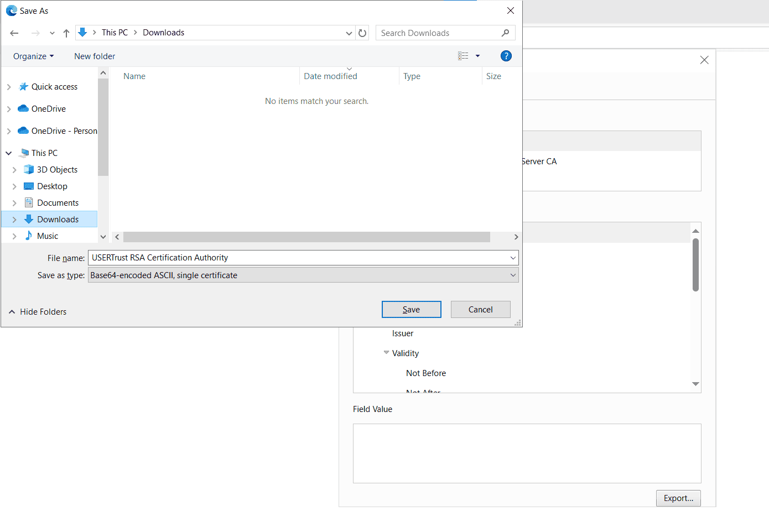Go up one folder level using the arrow
The height and width of the screenshot is (532, 769).
click(66, 33)
